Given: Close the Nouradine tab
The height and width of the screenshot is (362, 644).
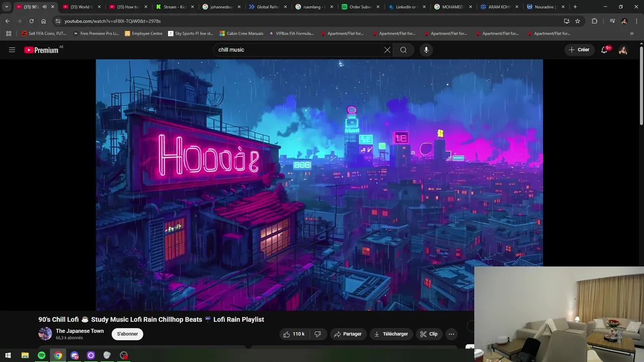Looking at the screenshot, I should [563, 7].
